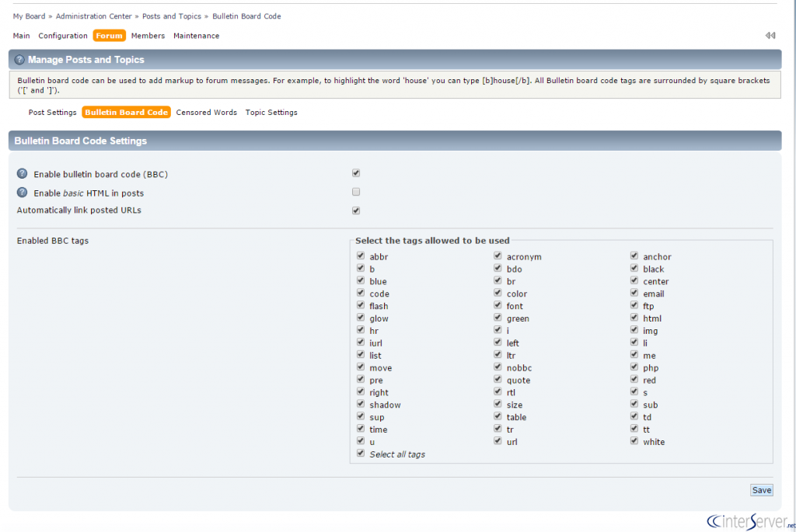796x532 pixels.
Task: Open the Main admin menu
Action: tap(21, 36)
